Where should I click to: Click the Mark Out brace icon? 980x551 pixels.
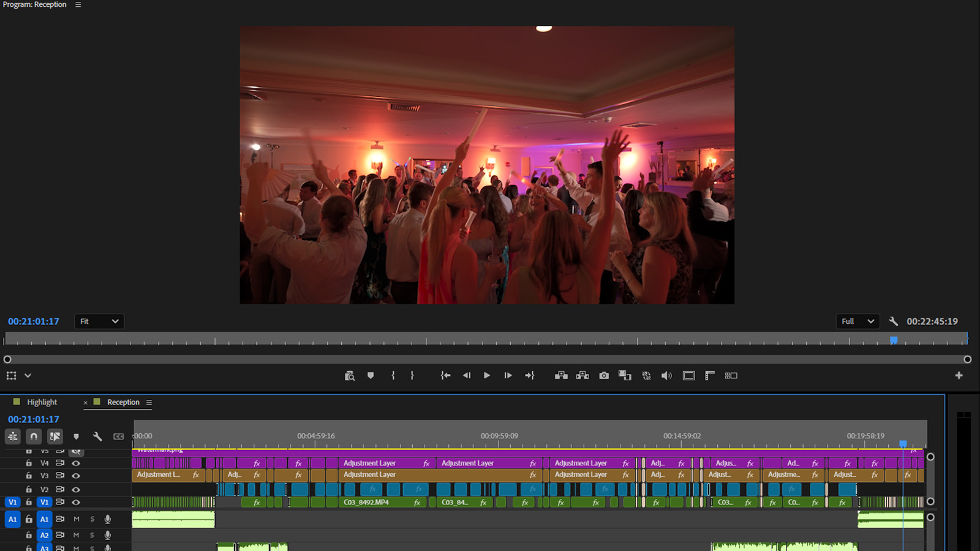pos(412,375)
